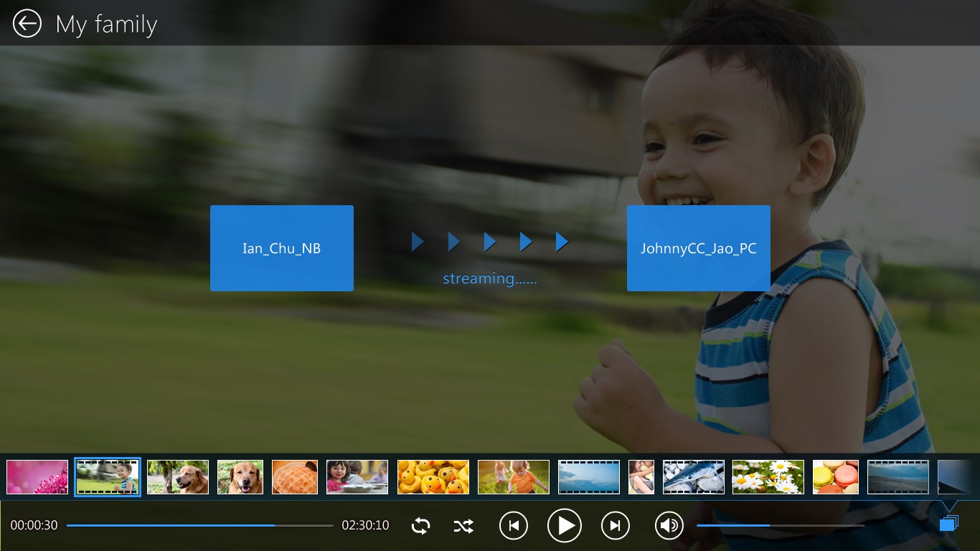Mute the audio with the speaker icon
Image resolution: width=980 pixels, height=551 pixels.
[669, 526]
